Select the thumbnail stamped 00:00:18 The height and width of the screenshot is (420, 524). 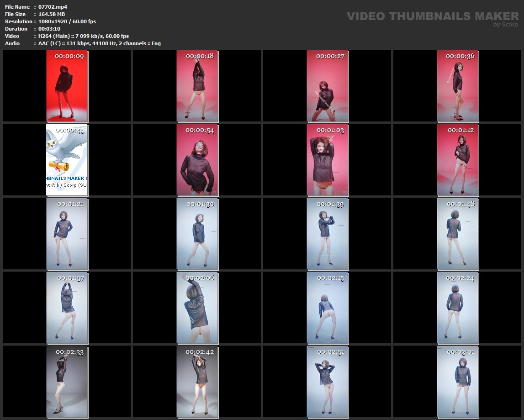tap(197, 86)
